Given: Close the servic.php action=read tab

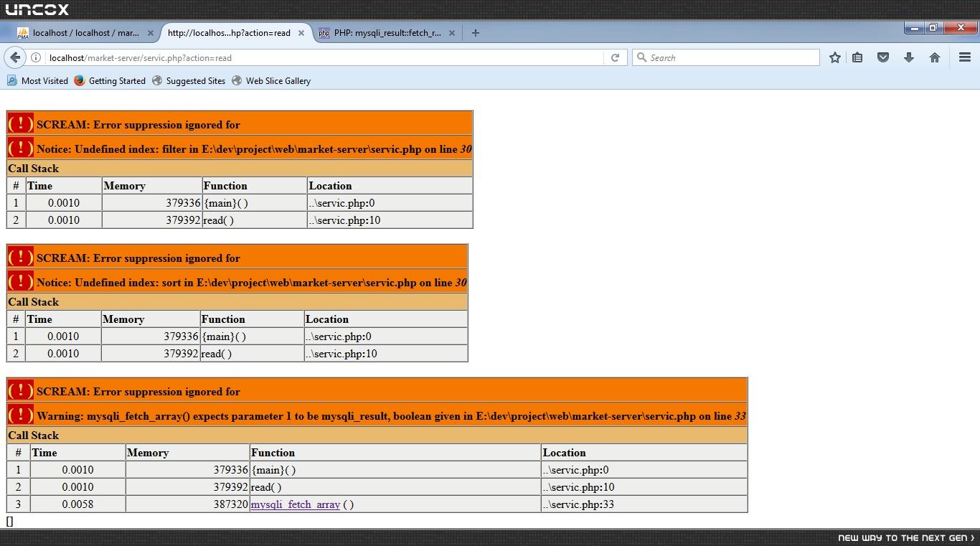Looking at the screenshot, I should [301, 32].
